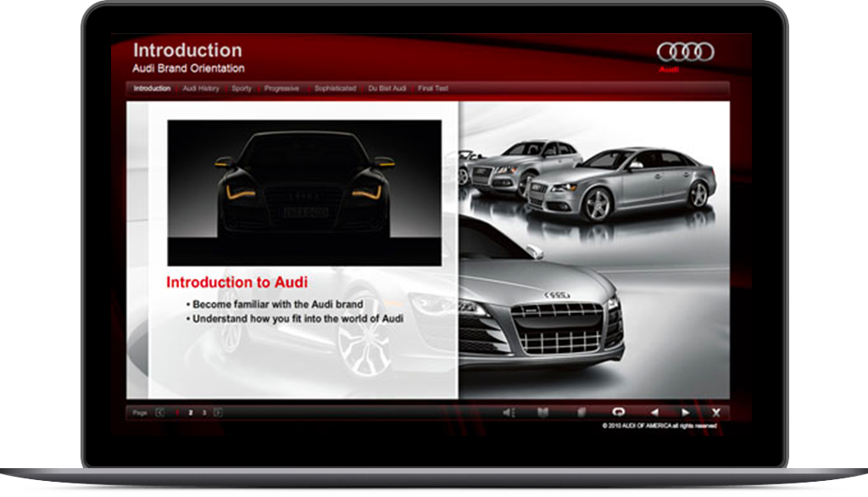Open the Du Bist Audi tab

pyautogui.click(x=387, y=88)
